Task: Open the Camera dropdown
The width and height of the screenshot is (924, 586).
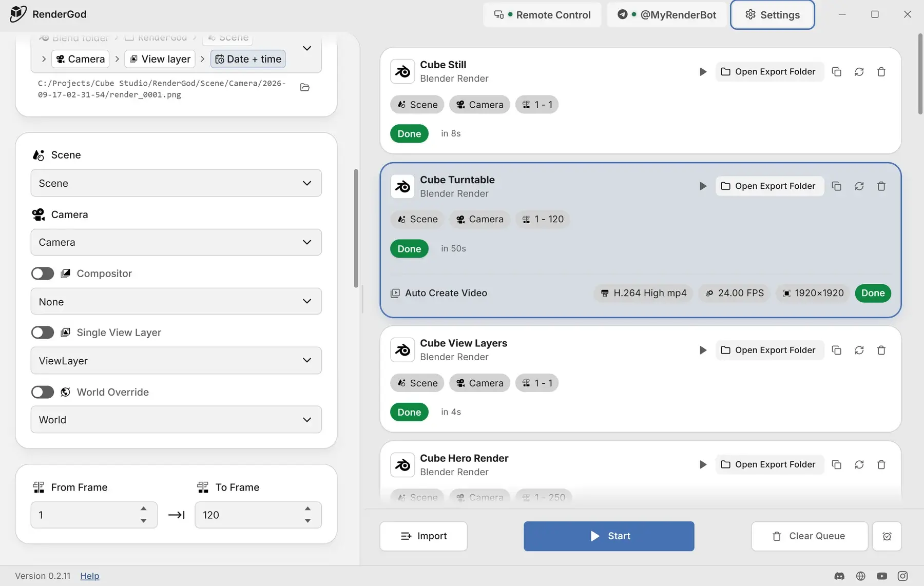Action: (176, 242)
